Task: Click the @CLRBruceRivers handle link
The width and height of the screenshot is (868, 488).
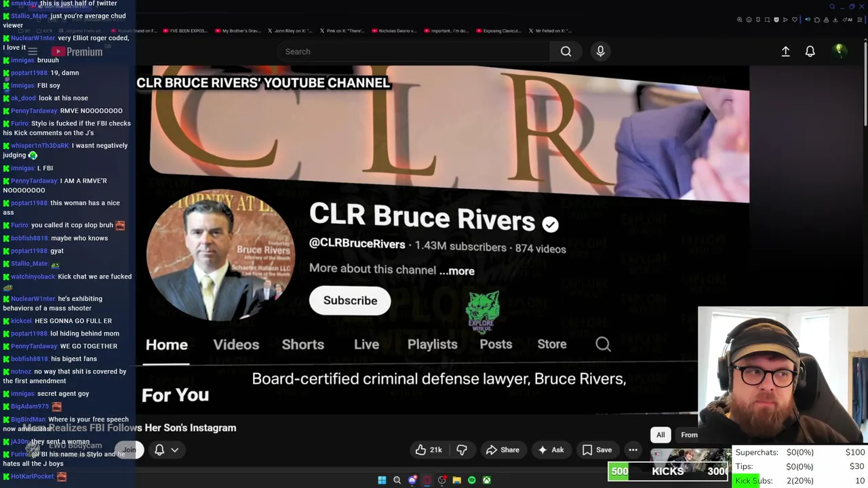Action: pos(357,244)
